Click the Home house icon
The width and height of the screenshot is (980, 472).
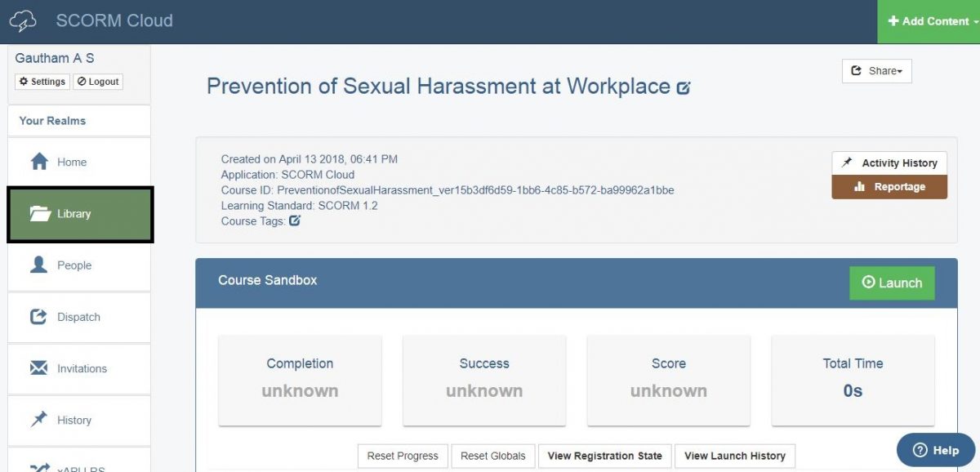coord(39,162)
